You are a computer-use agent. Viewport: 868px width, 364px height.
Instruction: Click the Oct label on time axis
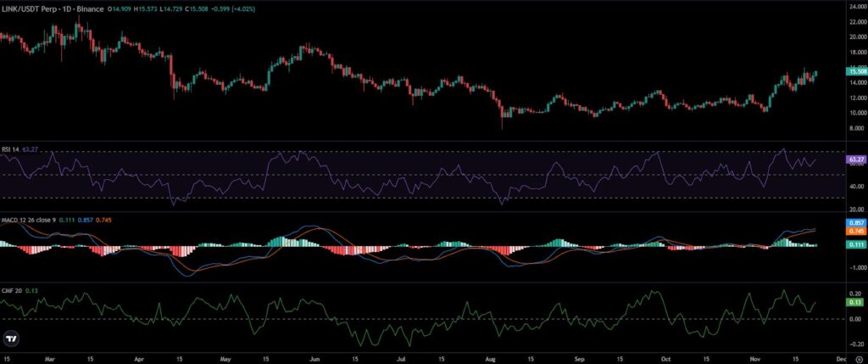(668, 359)
